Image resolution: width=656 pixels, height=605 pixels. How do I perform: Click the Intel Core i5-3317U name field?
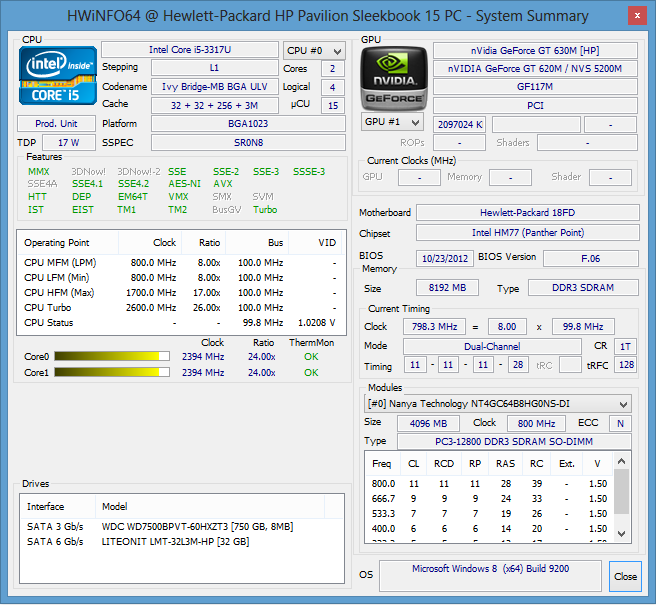coord(189,50)
